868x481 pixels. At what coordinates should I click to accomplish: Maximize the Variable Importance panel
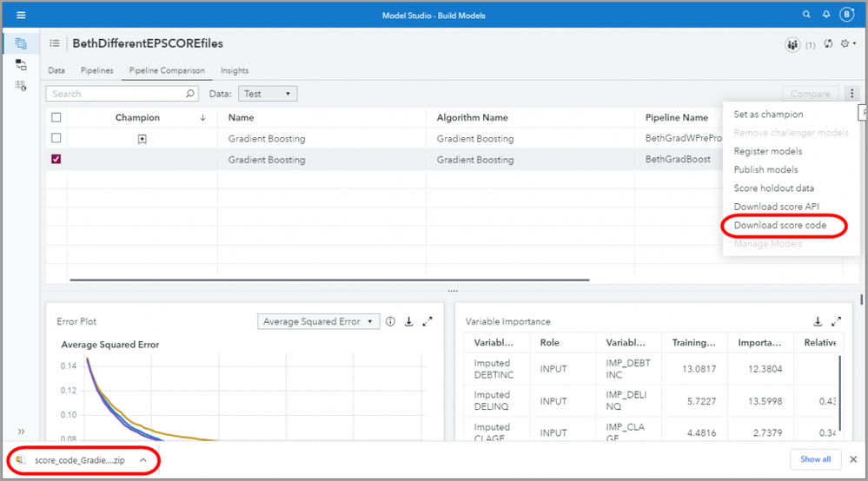[x=836, y=321]
